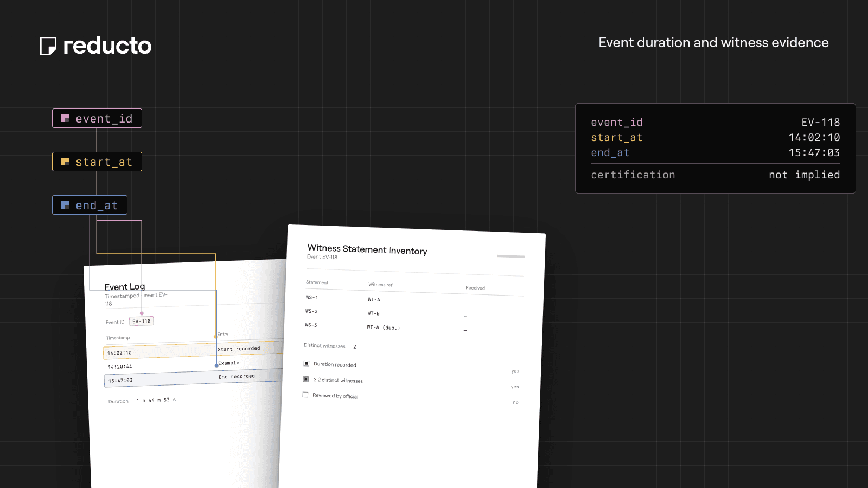868x488 pixels.
Task: Click statement WS-1 in the inventory
Action: coord(312,297)
